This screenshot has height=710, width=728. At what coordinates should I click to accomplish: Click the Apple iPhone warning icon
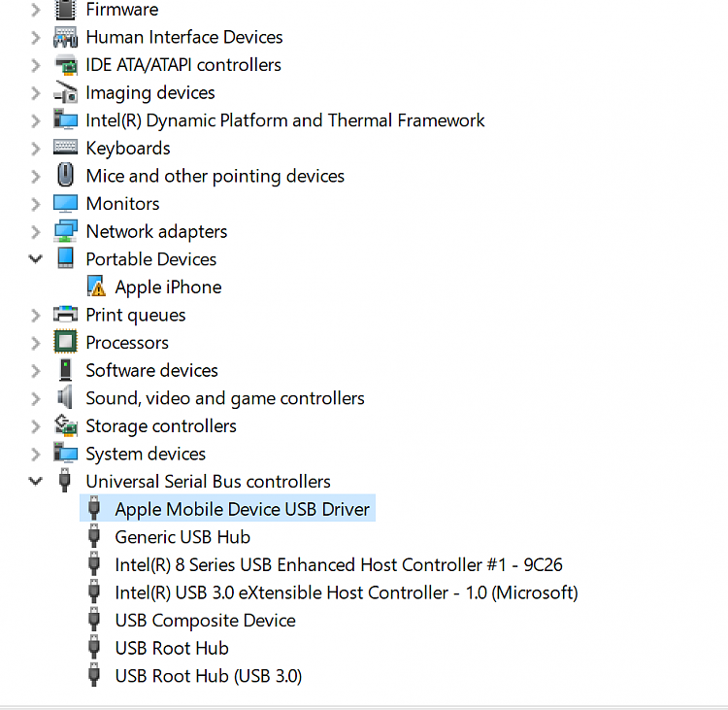95,287
